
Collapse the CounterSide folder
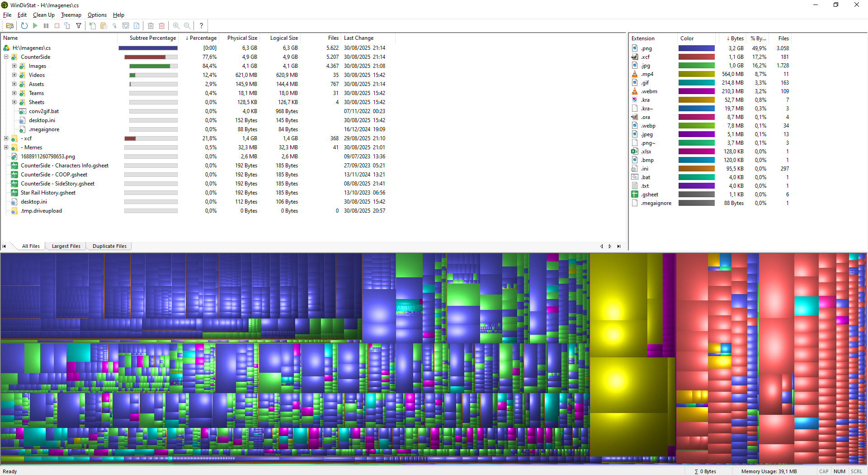pos(6,57)
